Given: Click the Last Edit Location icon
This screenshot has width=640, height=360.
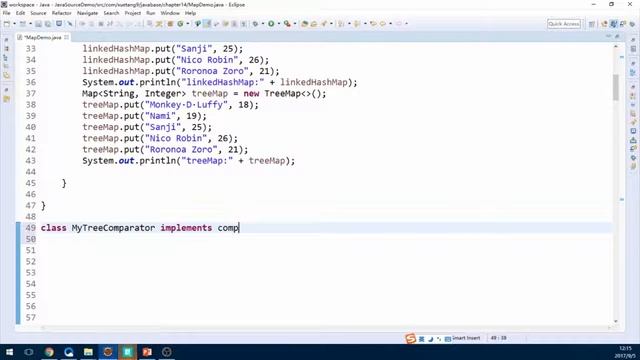Looking at the screenshot, I should click(x=373, y=24).
